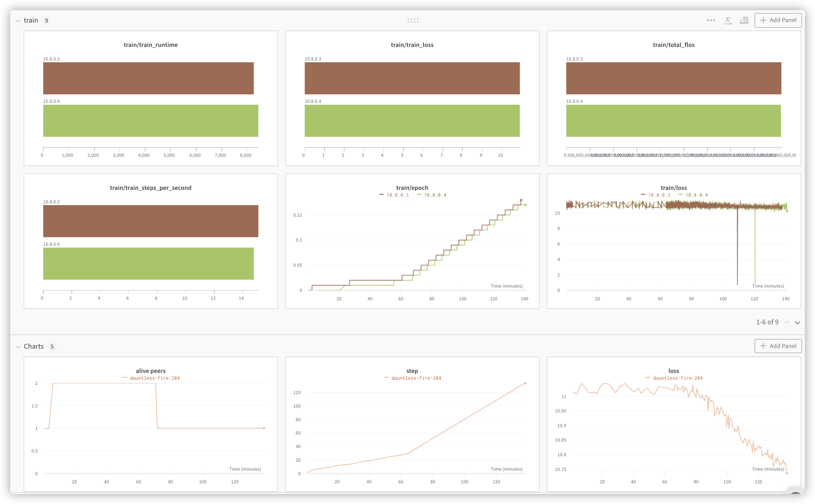Open the train section overflow menu
815x504 pixels.
[x=711, y=20]
